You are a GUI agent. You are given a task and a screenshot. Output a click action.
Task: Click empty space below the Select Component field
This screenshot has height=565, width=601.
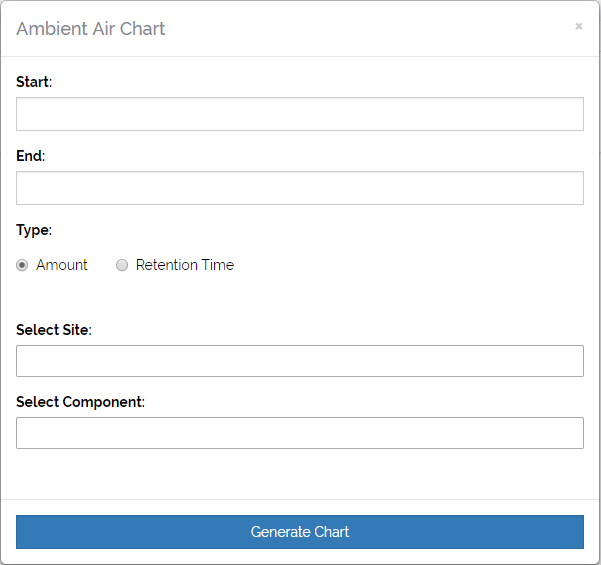coord(300,474)
